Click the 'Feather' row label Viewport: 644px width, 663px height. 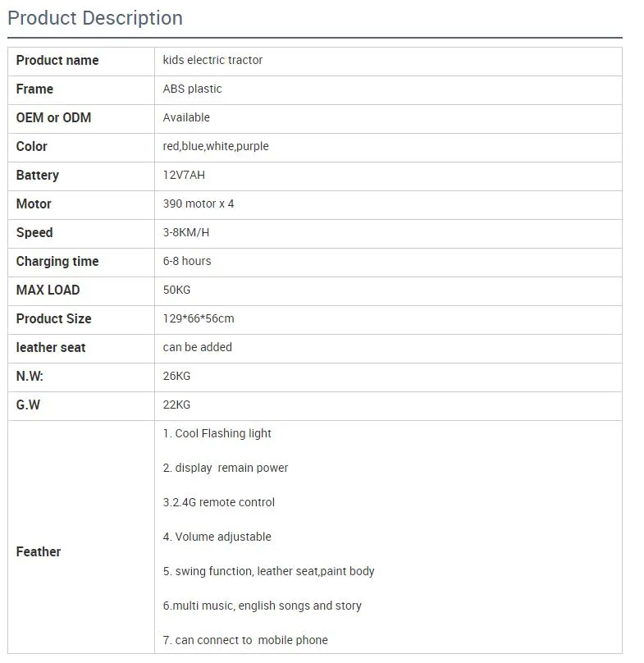[x=39, y=551]
